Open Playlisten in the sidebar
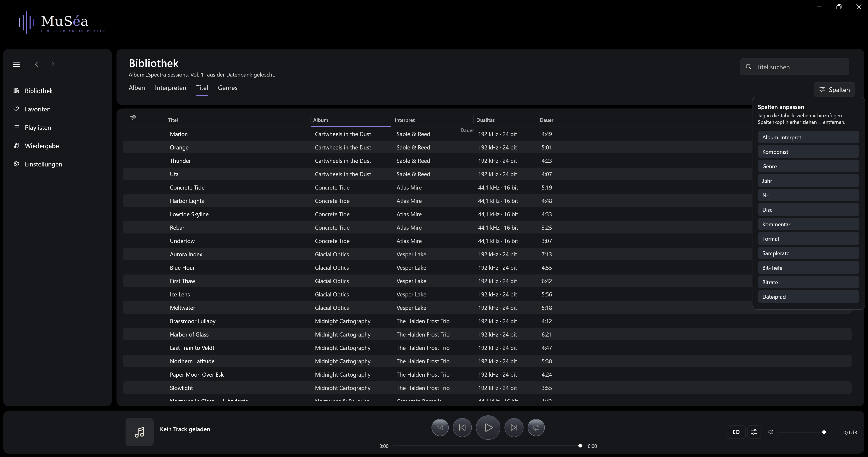 (57, 127)
